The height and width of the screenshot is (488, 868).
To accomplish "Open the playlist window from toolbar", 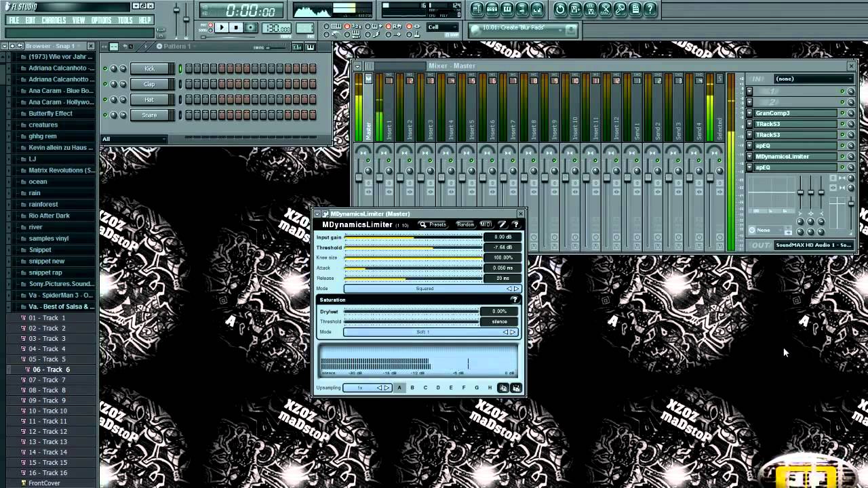I will (x=477, y=9).
